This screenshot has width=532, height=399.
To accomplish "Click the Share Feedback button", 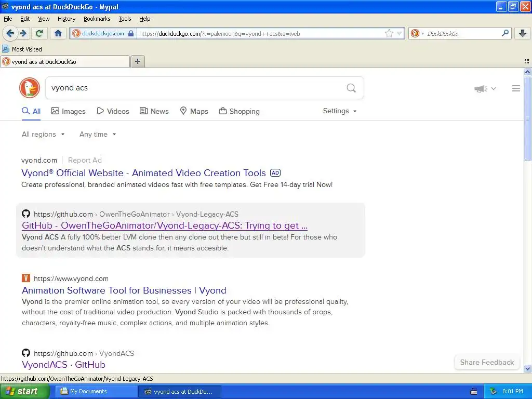I will pyautogui.click(x=487, y=362).
